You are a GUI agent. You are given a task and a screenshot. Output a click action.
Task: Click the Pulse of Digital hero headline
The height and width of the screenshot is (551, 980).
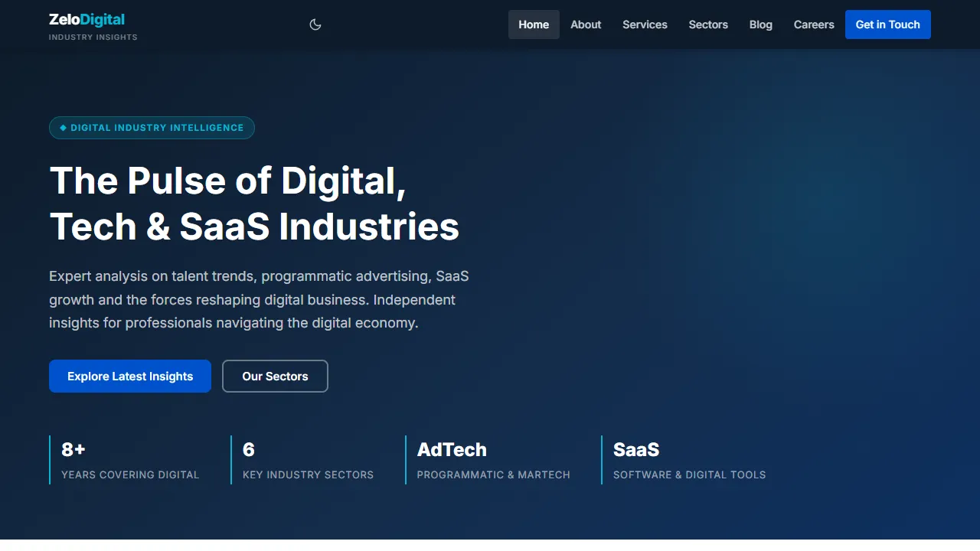point(254,204)
